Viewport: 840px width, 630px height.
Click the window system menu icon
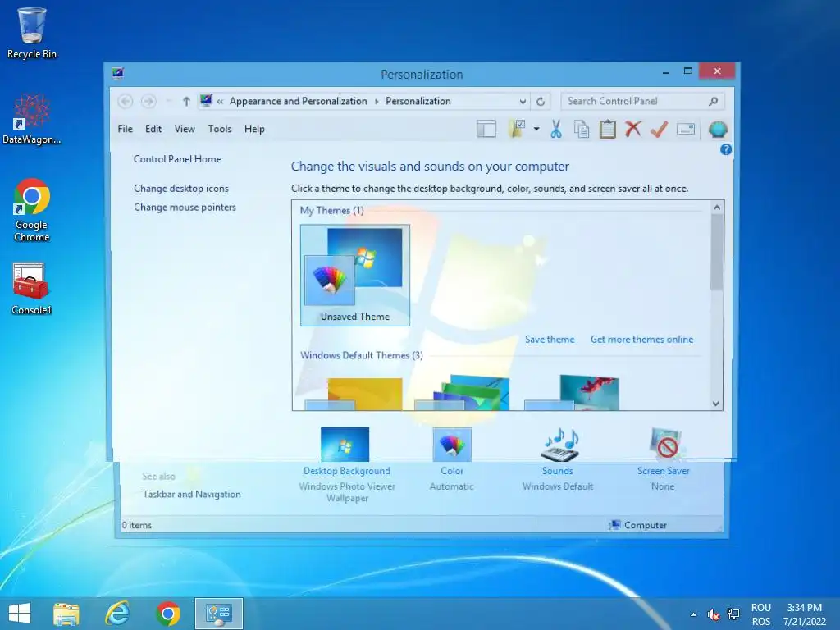[x=118, y=73]
